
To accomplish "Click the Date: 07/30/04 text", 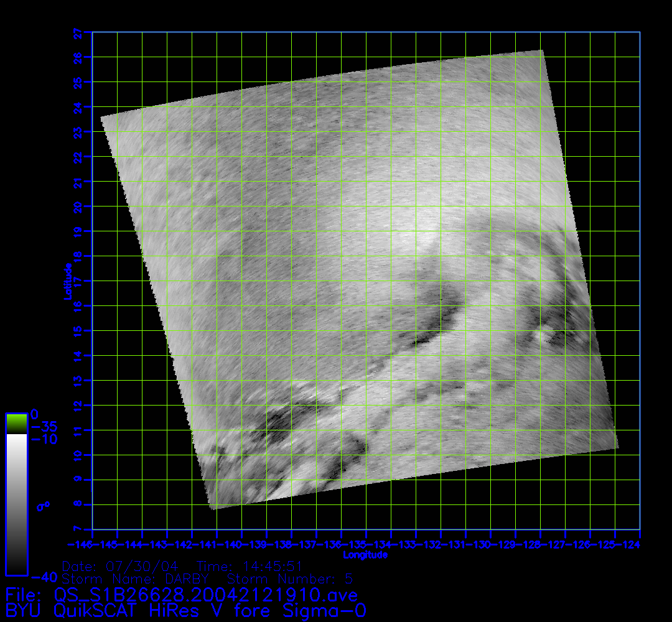I will (x=121, y=566).
